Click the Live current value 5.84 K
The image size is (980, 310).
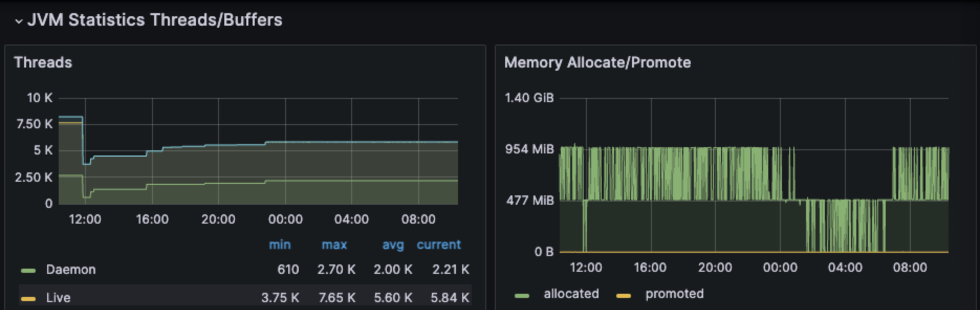[x=450, y=298]
